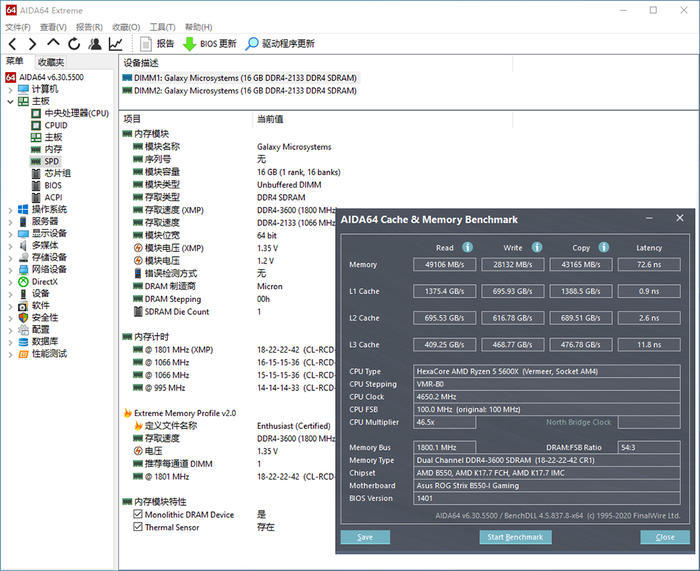Click the Write info icon in benchmark
Image resolution: width=700 pixels, height=571 pixels.
point(537,247)
